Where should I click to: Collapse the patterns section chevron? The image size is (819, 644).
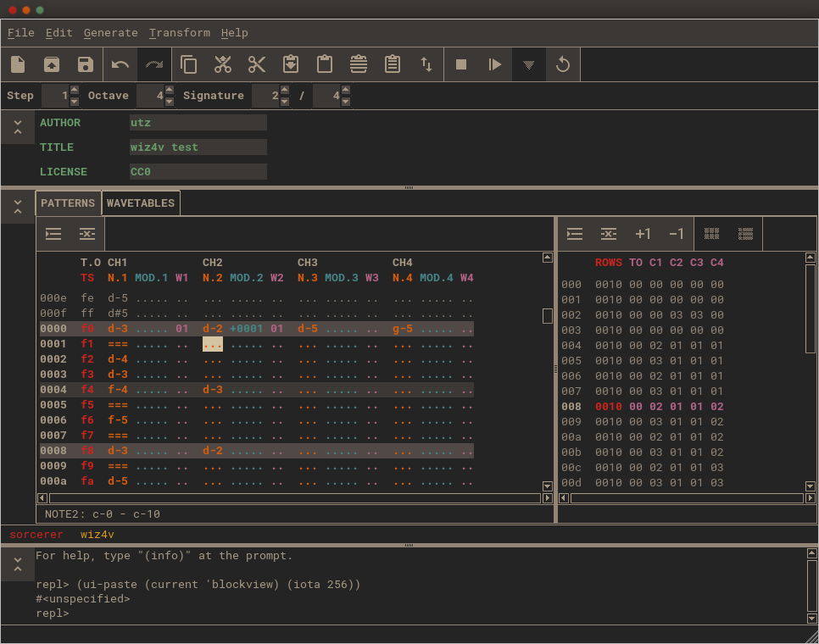(x=18, y=206)
